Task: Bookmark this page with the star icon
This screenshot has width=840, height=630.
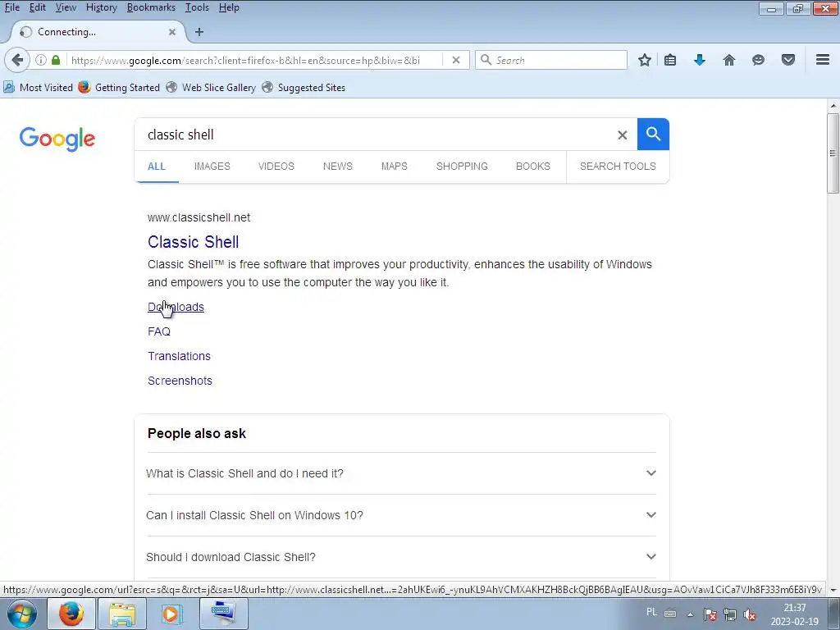Action: (645, 60)
